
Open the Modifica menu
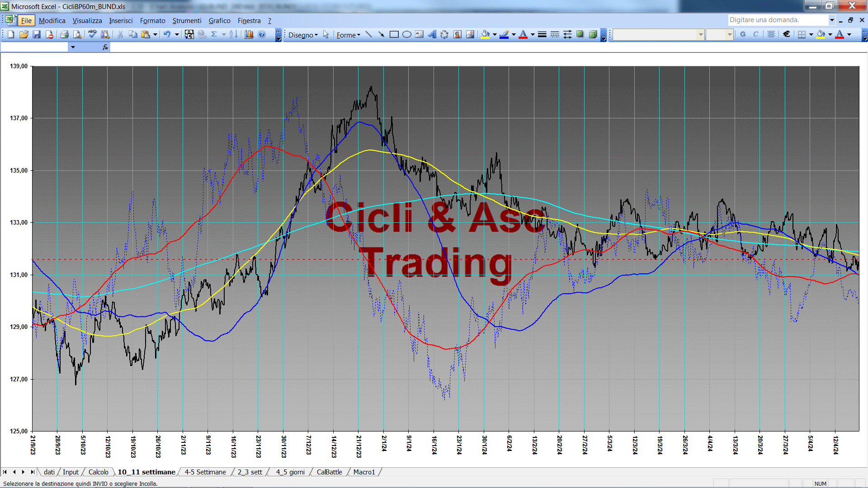coord(52,20)
